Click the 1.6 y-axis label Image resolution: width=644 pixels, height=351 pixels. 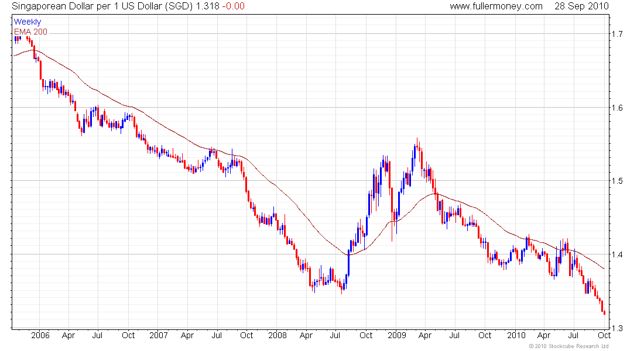click(617, 108)
